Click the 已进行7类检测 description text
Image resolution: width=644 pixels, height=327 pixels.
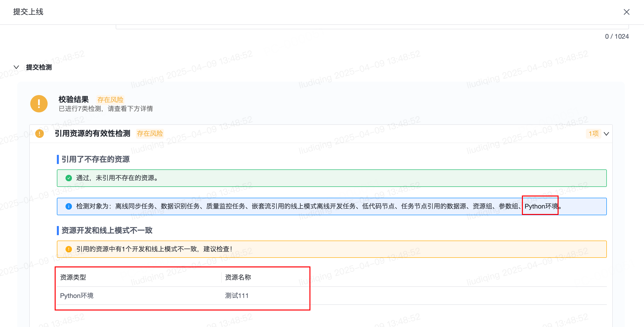coord(106,109)
